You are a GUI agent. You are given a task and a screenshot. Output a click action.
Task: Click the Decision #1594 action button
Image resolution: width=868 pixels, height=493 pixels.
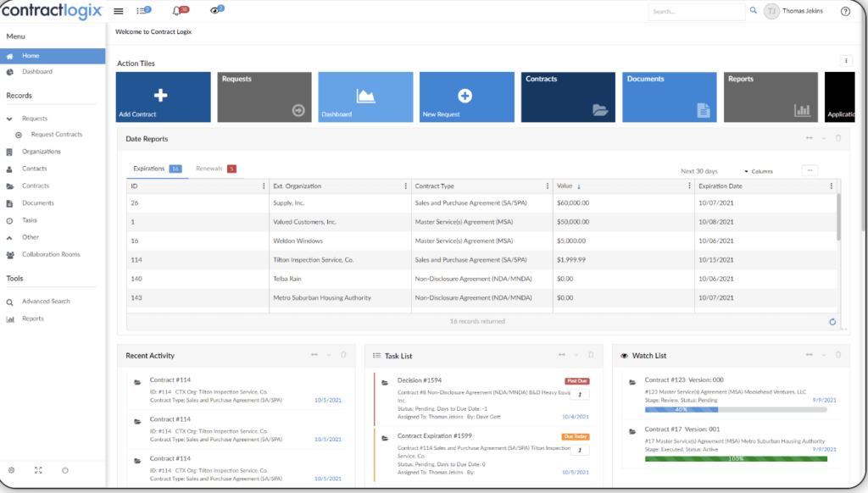[x=580, y=395]
